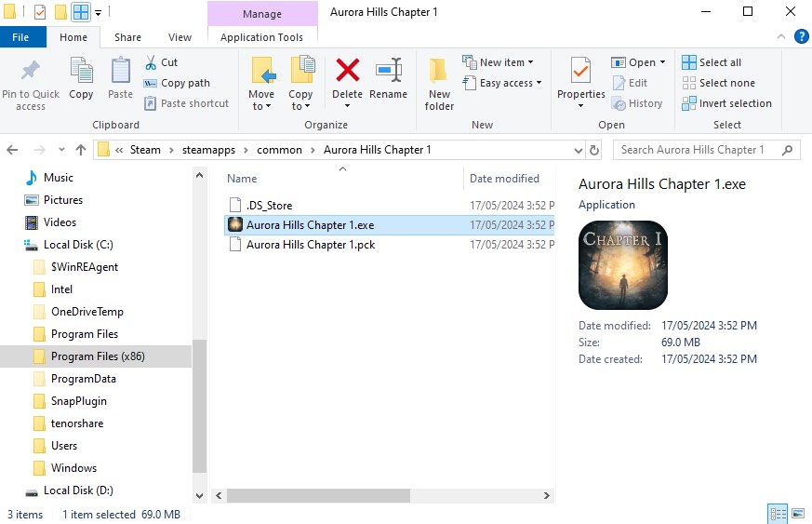Screen dimensions: 812x524
Task: Click common in the address path
Action: click(x=279, y=150)
